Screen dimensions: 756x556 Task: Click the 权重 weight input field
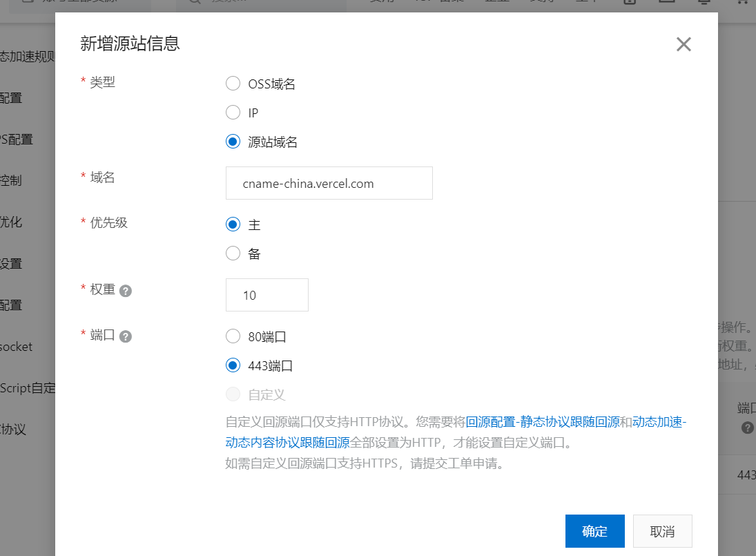(x=266, y=295)
